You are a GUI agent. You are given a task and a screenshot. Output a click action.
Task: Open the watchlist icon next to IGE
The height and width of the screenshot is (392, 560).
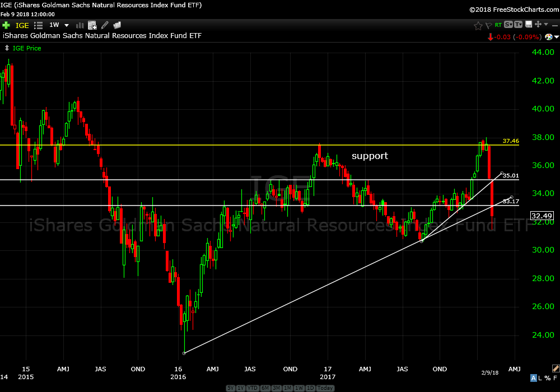pos(39,25)
